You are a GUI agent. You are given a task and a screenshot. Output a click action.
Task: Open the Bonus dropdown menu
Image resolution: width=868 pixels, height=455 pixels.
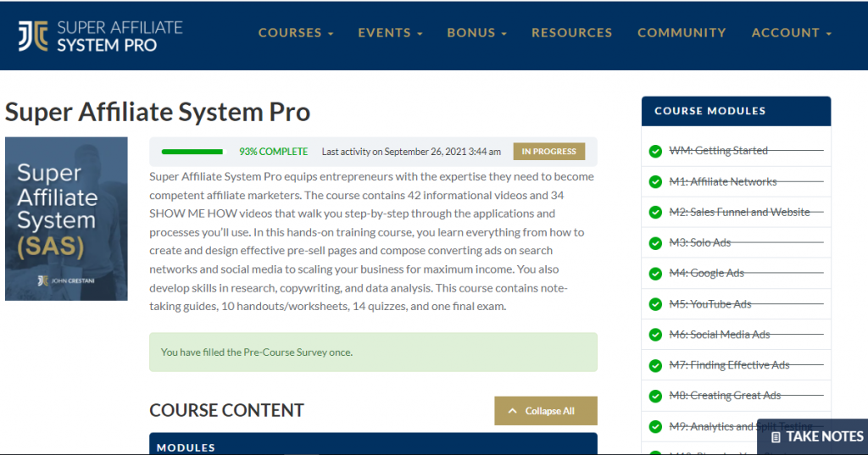(x=476, y=33)
